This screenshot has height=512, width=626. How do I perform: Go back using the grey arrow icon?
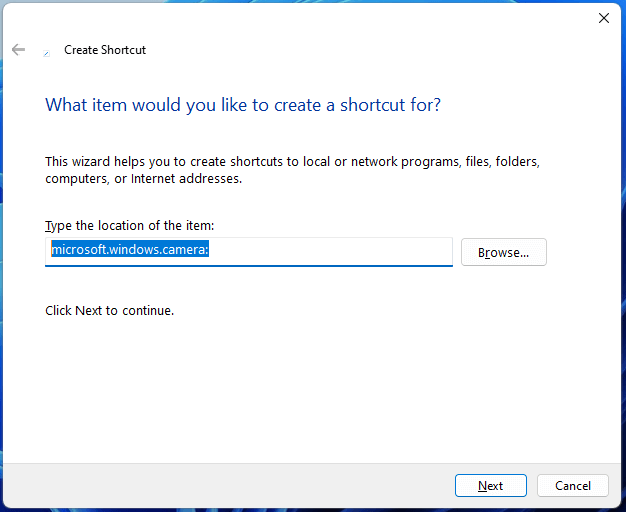pyautogui.click(x=18, y=50)
